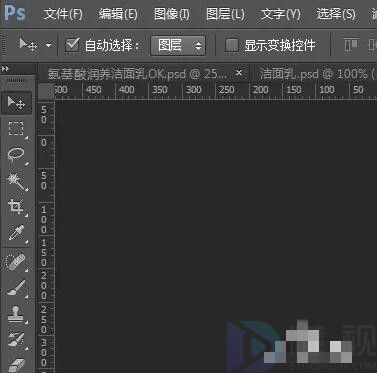Choose the Spot Healing Brush tool

[x=16, y=262]
